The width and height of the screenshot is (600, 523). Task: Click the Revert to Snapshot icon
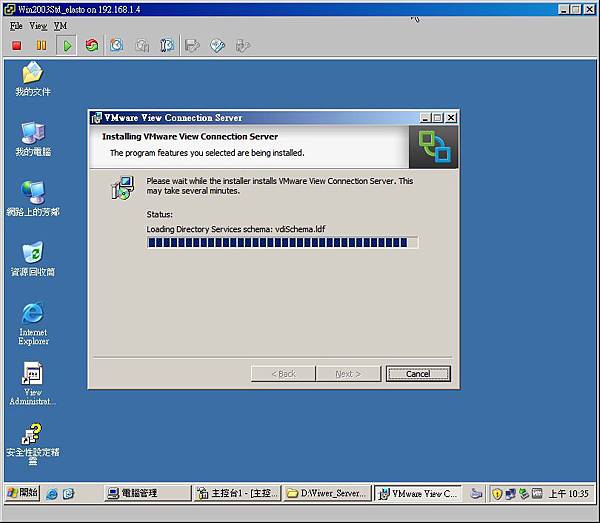tap(142, 46)
